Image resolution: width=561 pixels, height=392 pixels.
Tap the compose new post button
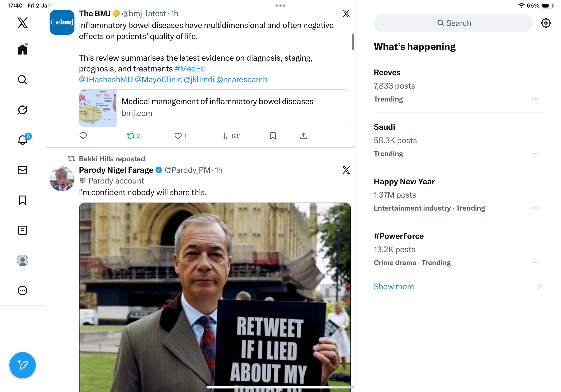click(23, 365)
